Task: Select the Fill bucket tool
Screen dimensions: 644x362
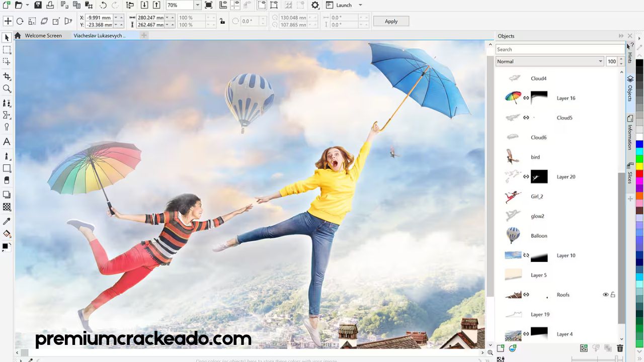Action: point(7,234)
